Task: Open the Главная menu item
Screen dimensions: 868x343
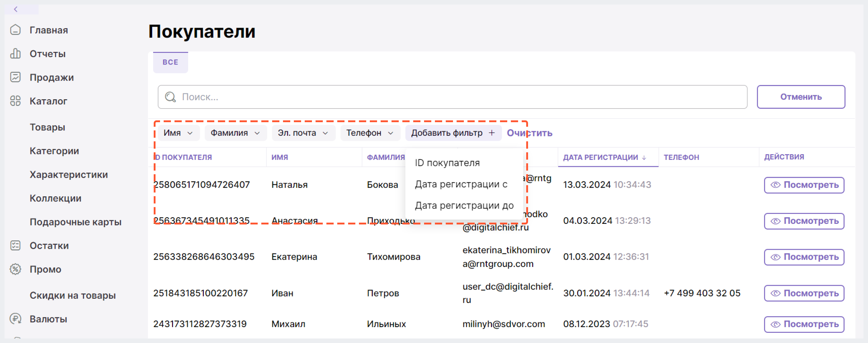Action: 49,30
